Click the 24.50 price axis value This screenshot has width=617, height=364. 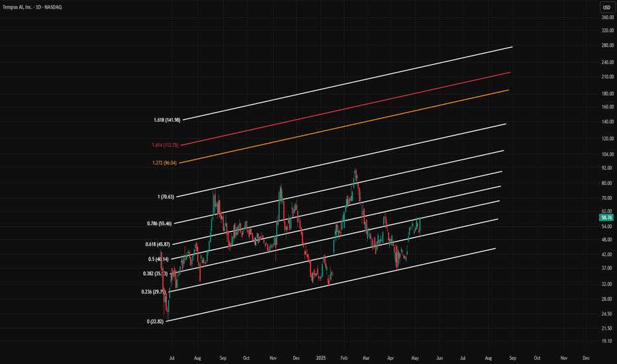point(607,314)
